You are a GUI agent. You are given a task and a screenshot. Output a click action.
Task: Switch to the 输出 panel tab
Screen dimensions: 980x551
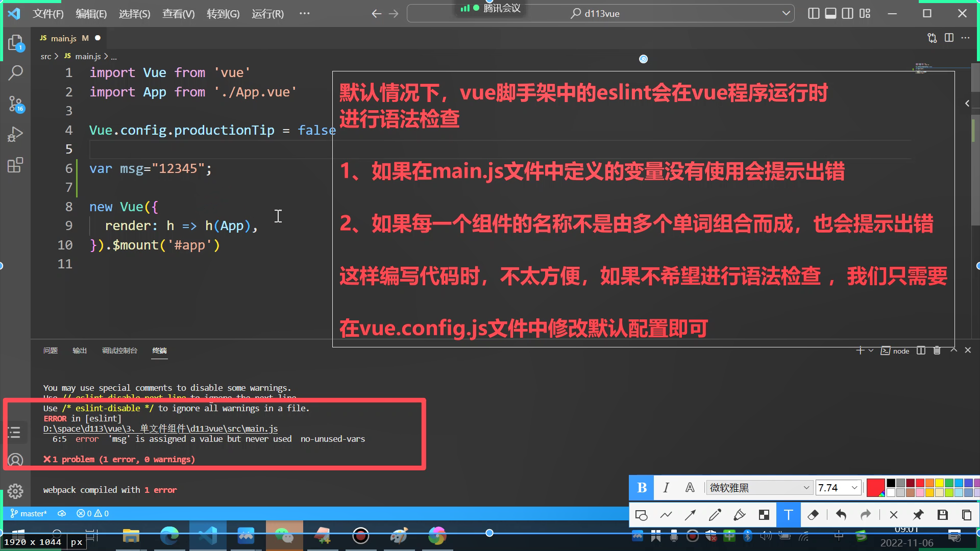tap(80, 350)
